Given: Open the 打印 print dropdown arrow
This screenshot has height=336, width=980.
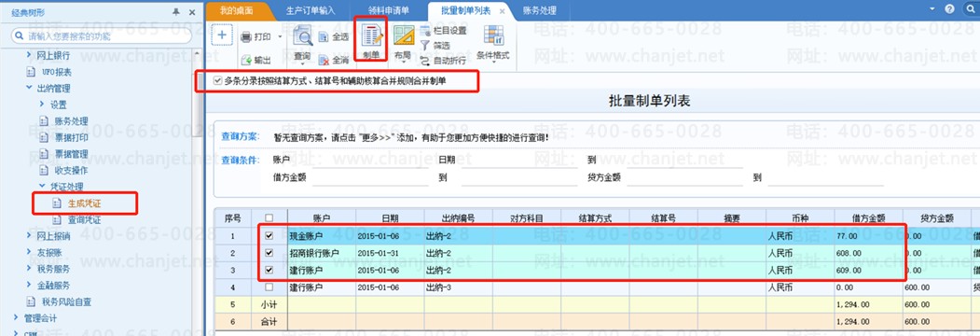Looking at the screenshot, I should click(x=280, y=37).
